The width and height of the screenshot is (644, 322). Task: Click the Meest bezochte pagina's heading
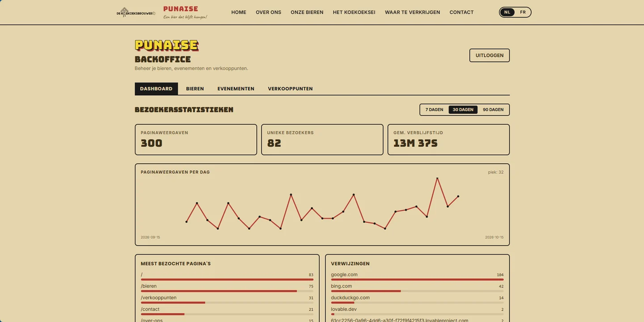click(x=176, y=263)
